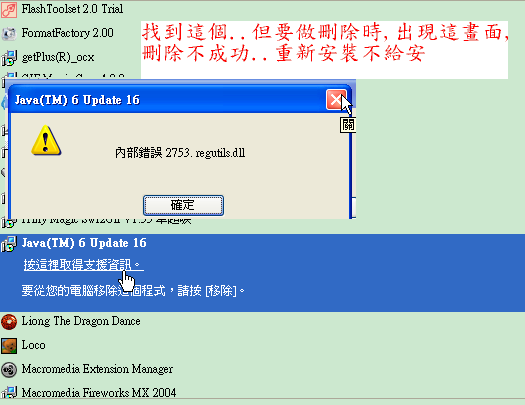Confirm the error with the 確定 button
525x405 pixels.
pyautogui.click(x=183, y=205)
